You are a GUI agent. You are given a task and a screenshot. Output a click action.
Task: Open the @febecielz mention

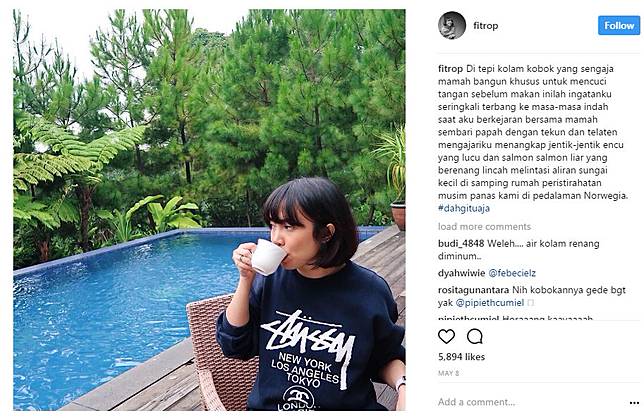tap(512, 273)
